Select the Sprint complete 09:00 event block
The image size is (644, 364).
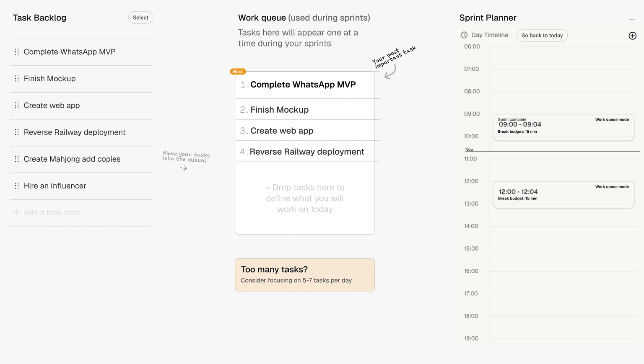click(x=563, y=127)
